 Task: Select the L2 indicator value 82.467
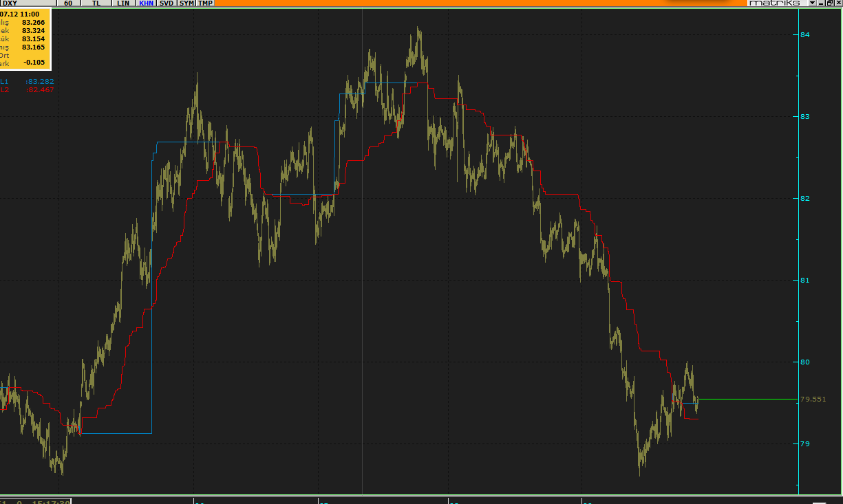[41, 89]
